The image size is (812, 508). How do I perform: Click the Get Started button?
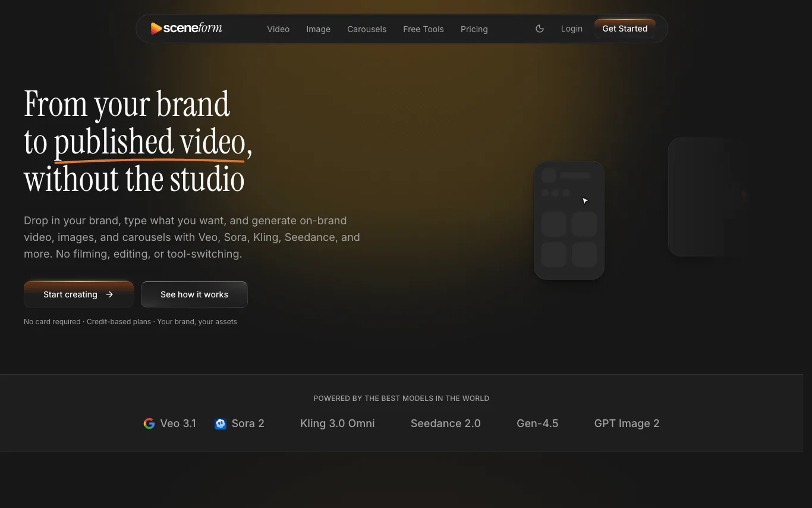click(625, 29)
